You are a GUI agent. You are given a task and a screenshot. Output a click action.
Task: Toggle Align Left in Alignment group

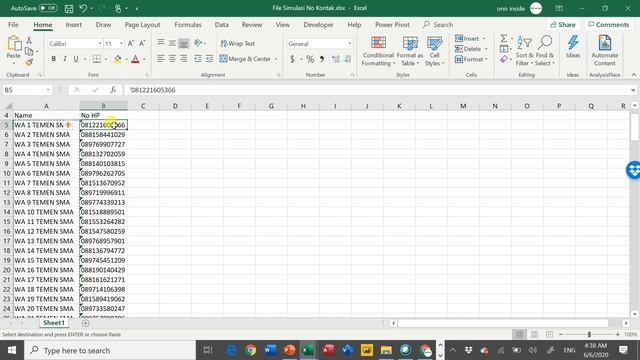pos(161,59)
